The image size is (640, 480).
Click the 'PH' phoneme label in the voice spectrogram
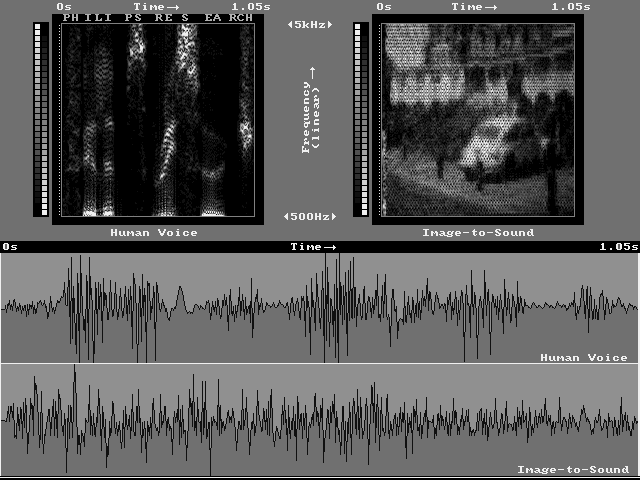[71, 18]
